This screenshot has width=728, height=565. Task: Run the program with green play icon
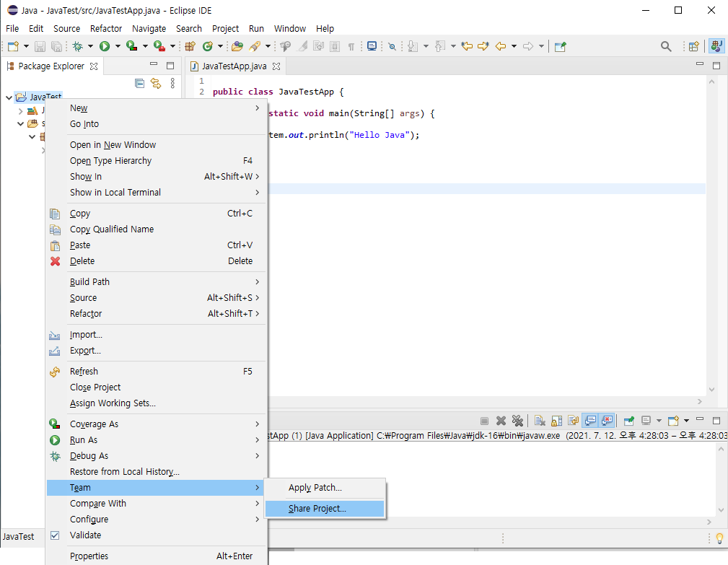point(105,46)
